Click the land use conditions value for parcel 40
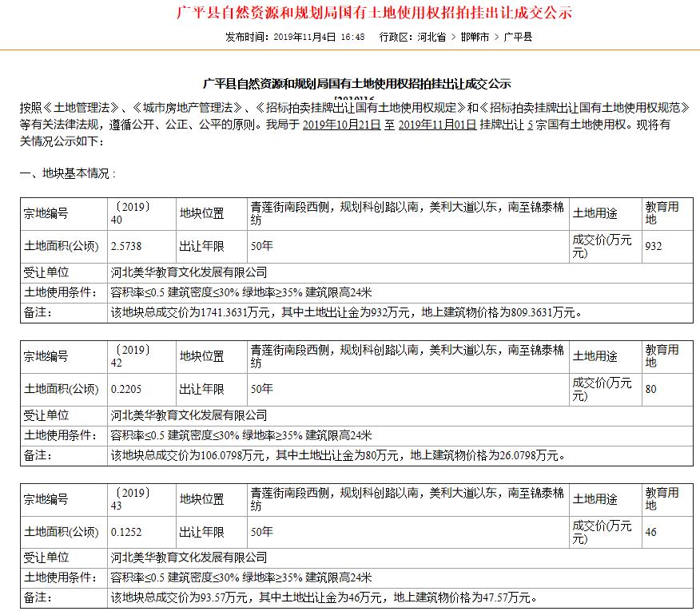The height and width of the screenshot is (611, 700). click(241, 293)
